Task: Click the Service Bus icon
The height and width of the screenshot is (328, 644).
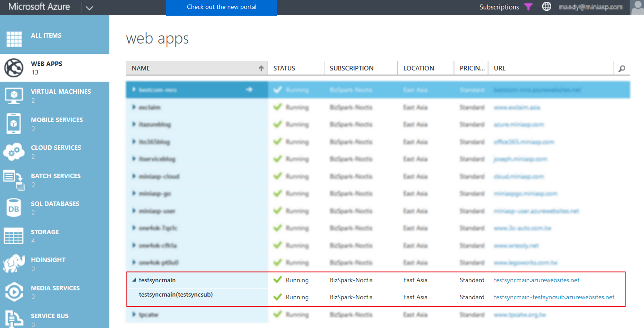Action: coord(14,319)
